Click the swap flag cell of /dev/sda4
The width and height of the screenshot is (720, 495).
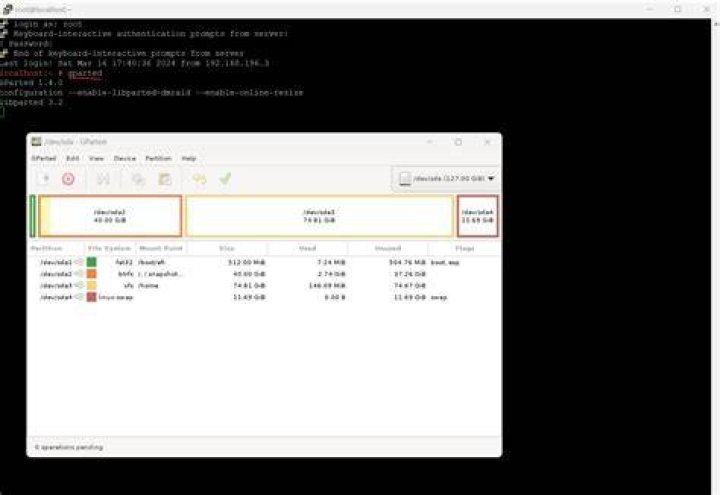439,297
